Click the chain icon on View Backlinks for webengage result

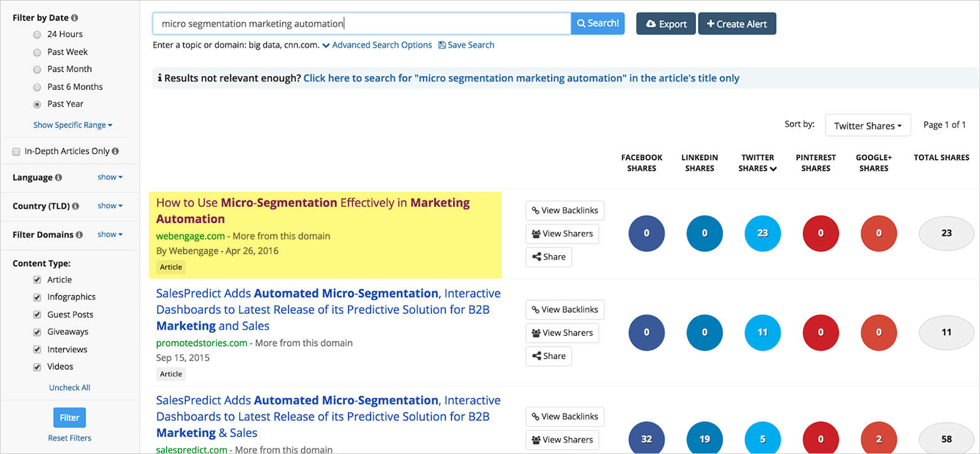click(535, 211)
